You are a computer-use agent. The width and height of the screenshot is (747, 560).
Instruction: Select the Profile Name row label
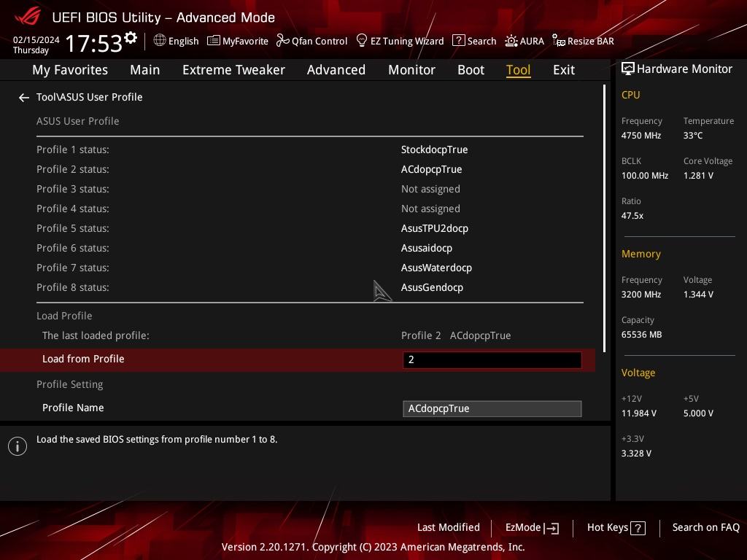click(x=73, y=408)
